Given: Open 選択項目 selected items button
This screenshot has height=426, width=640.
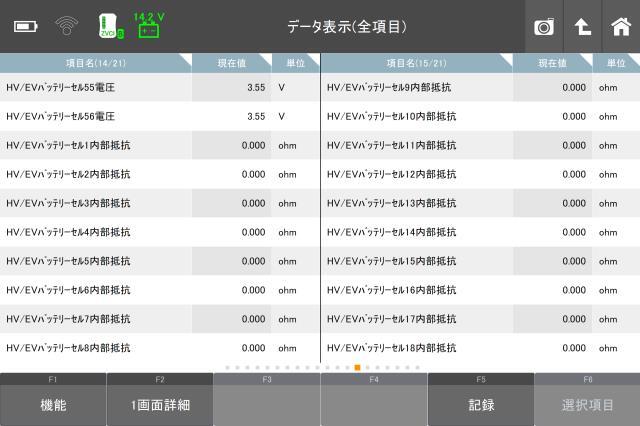Looking at the screenshot, I should (587, 399).
